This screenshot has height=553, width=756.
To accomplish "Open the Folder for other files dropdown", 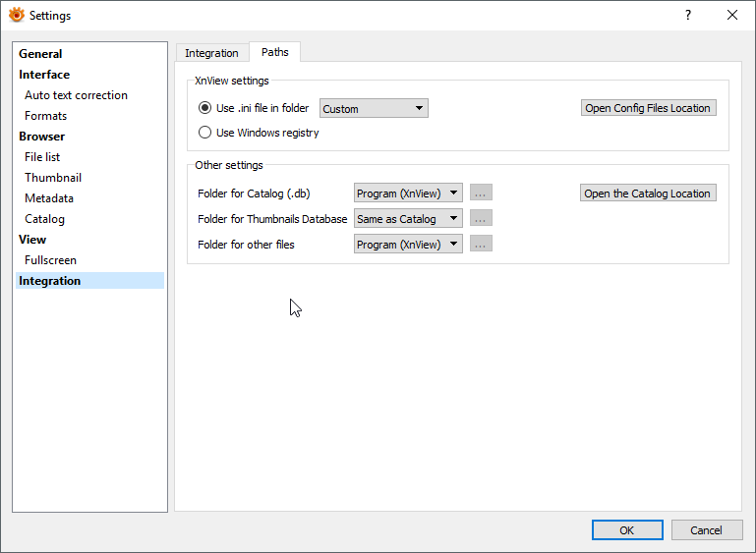I will [408, 244].
